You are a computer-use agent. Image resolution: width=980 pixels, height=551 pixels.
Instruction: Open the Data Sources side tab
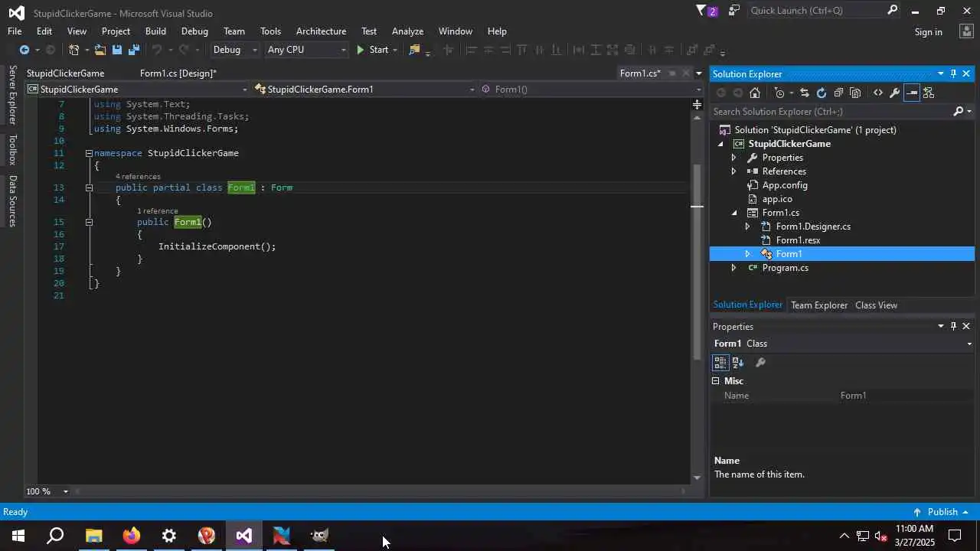pyautogui.click(x=12, y=201)
